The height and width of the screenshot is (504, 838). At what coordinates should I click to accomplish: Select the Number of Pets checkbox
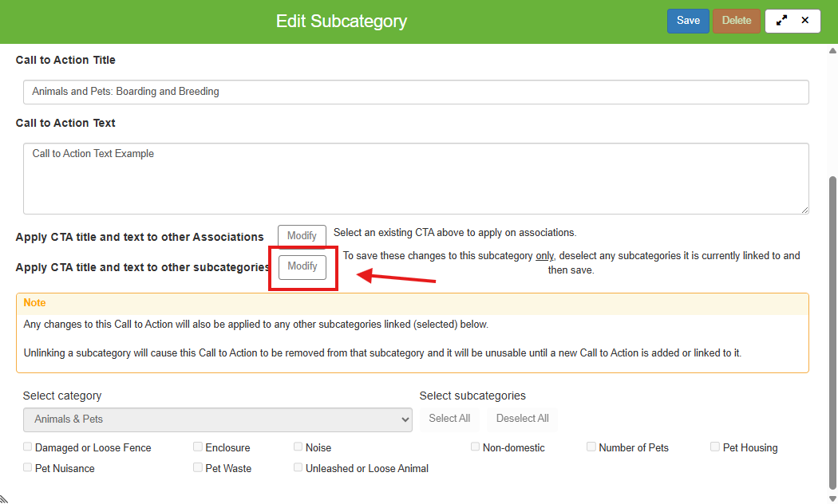pos(591,447)
